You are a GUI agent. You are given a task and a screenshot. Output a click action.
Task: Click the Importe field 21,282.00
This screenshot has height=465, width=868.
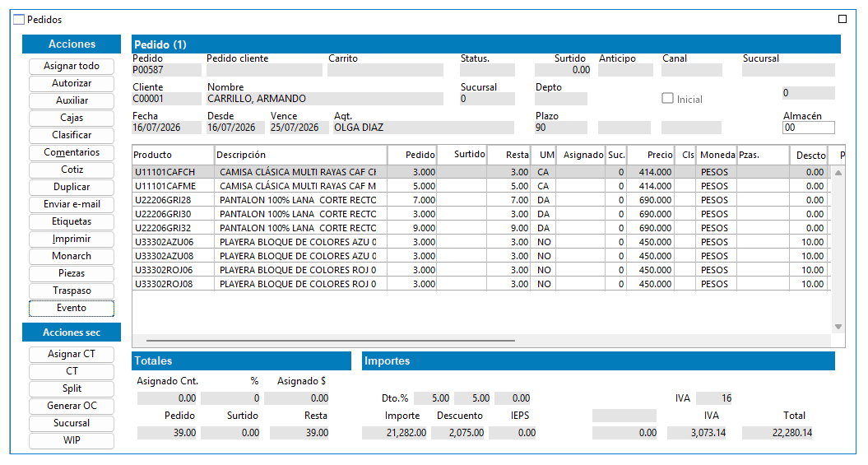click(x=395, y=433)
